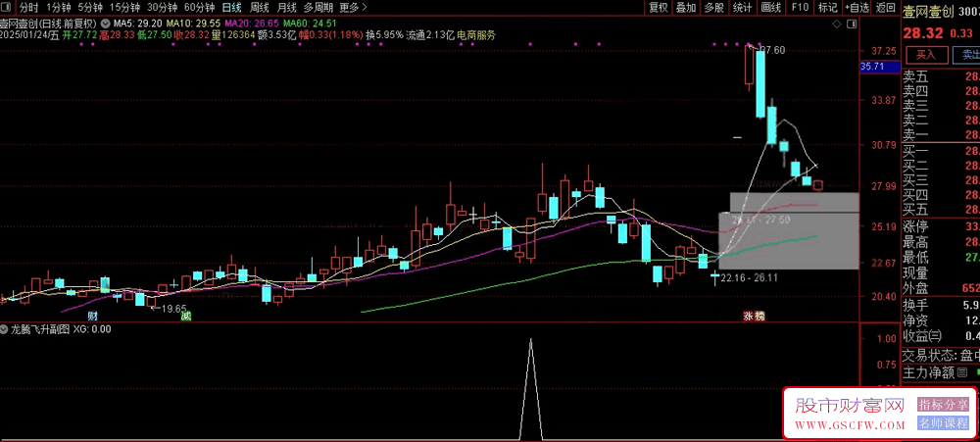The height and width of the screenshot is (442, 980).
Task: Click the 买入 buy button
Action: [926, 54]
